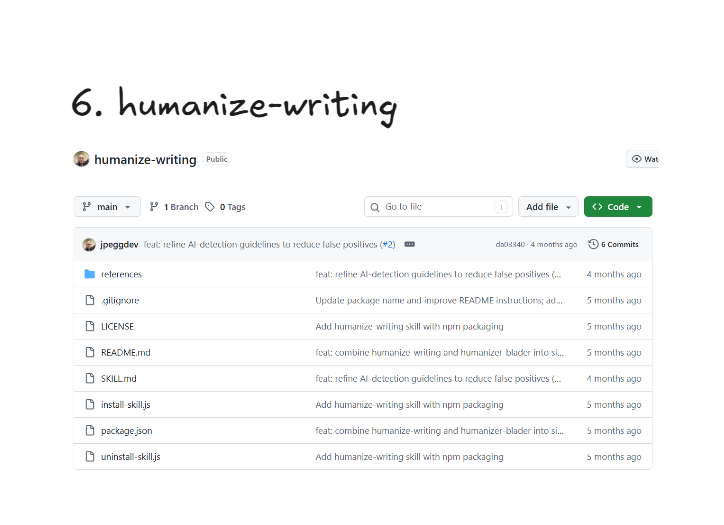Image resolution: width=724 pixels, height=525 pixels.
Task: Open the uninstall-skill.js file
Action: coord(131,457)
